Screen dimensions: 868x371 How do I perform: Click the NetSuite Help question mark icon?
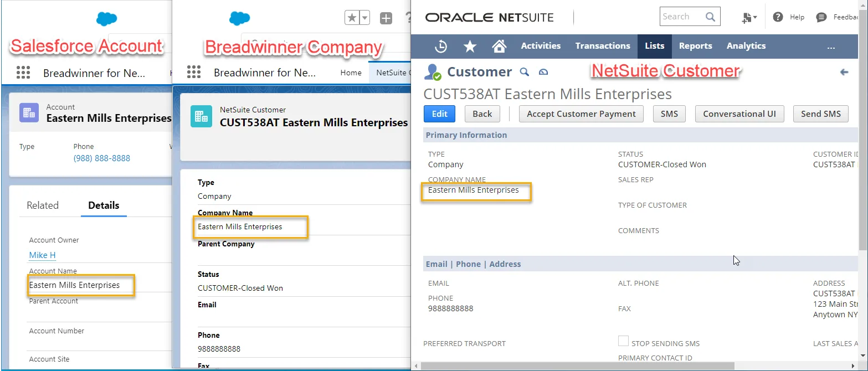778,17
